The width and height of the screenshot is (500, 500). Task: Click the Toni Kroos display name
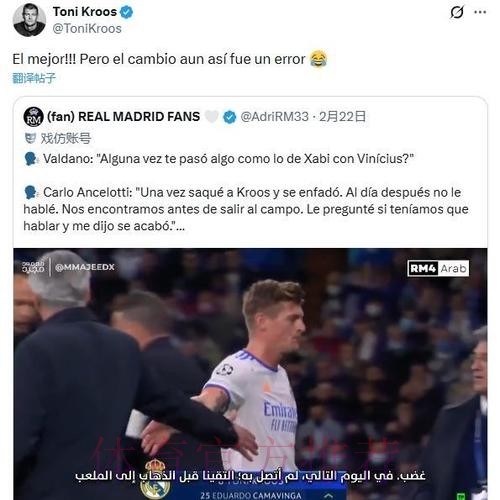tap(85, 12)
